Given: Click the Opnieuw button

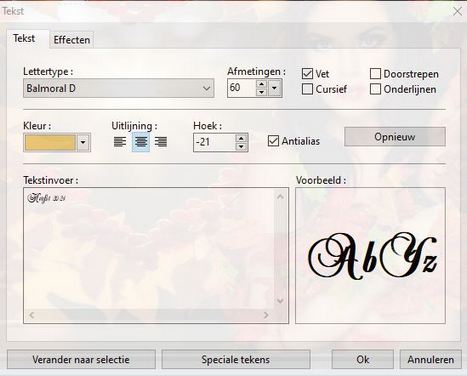Looking at the screenshot, I should point(395,137).
